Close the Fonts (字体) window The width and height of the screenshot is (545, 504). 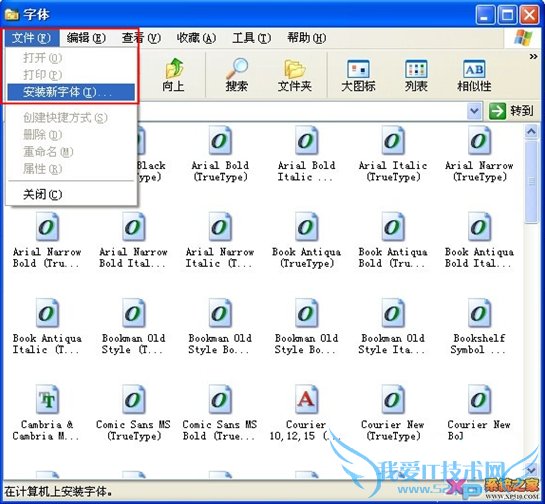pyautogui.click(x=529, y=15)
